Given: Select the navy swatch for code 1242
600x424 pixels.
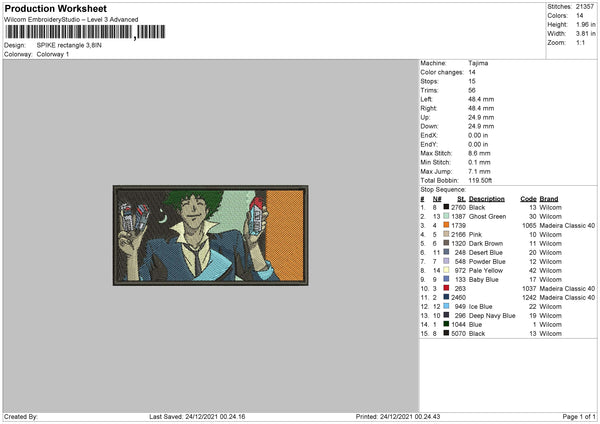Looking at the screenshot, I should (446, 297).
